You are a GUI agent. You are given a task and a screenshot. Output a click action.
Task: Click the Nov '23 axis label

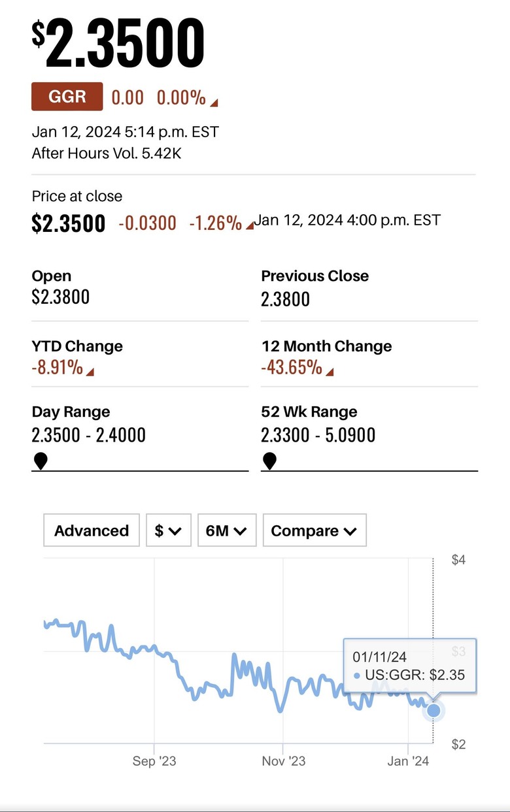point(283,762)
